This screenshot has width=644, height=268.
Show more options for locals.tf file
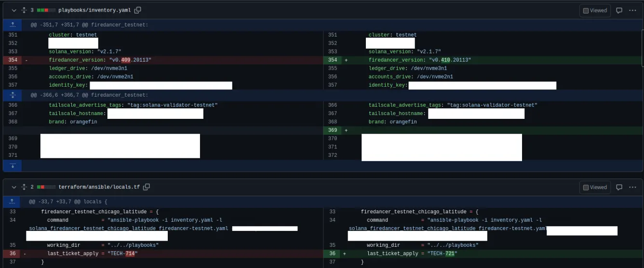click(x=633, y=188)
